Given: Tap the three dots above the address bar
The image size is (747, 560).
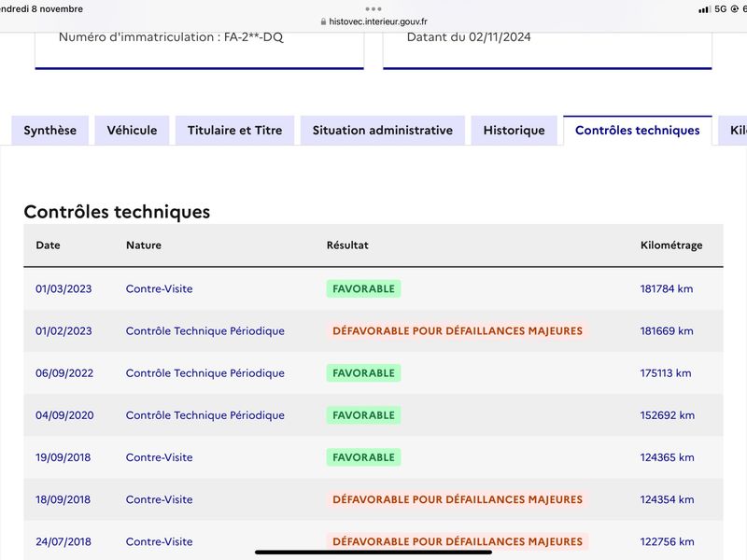Looking at the screenshot, I should [373, 8].
